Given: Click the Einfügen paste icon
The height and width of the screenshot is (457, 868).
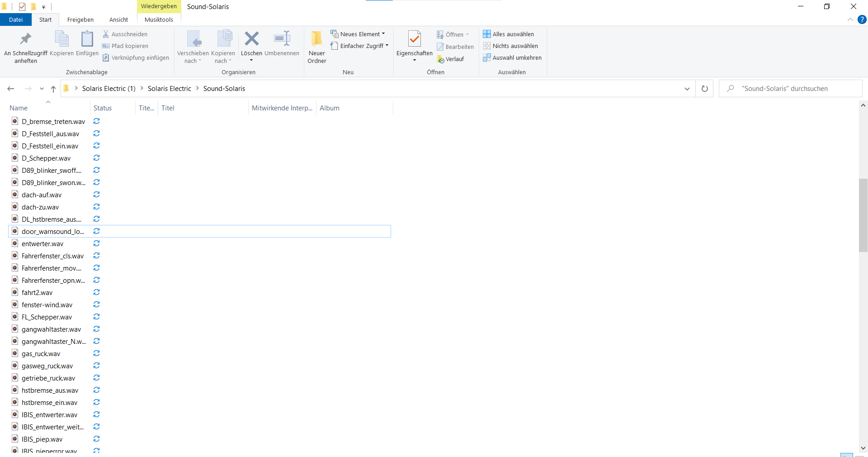Looking at the screenshot, I should pyautogui.click(x=87, y=39).
